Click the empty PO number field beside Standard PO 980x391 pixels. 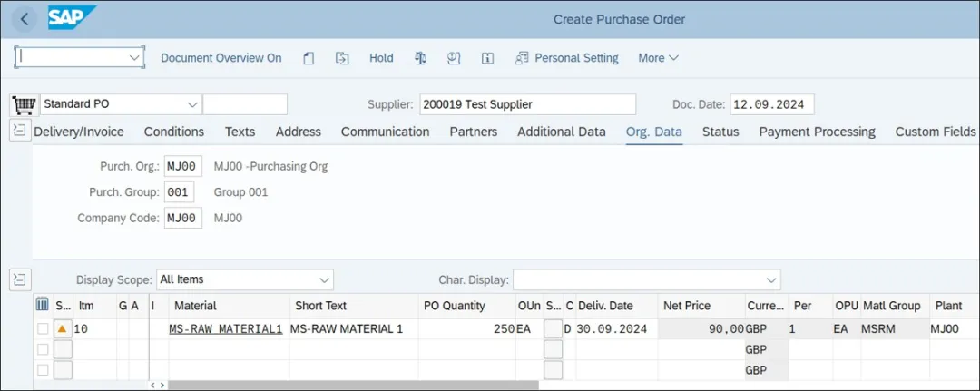[x=245, y=104]
